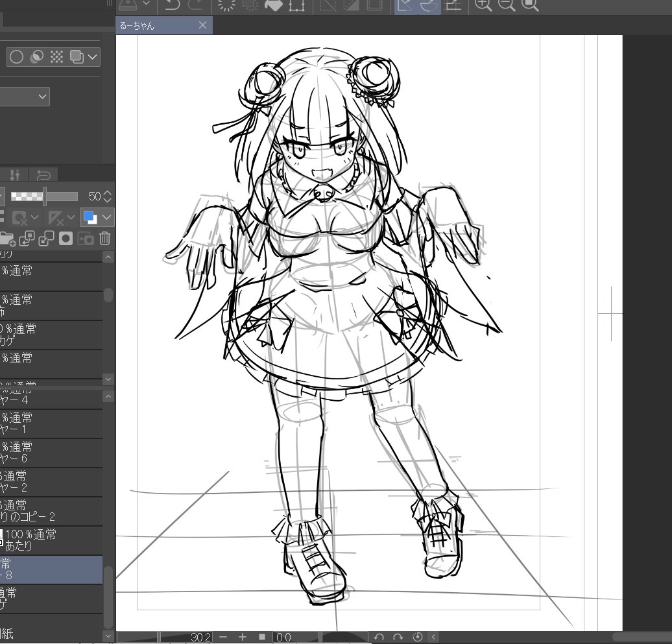The height and width of the screenshot is (644, 672).
Task: Click the Clear outside selection icon
Action: coord(250,5)
